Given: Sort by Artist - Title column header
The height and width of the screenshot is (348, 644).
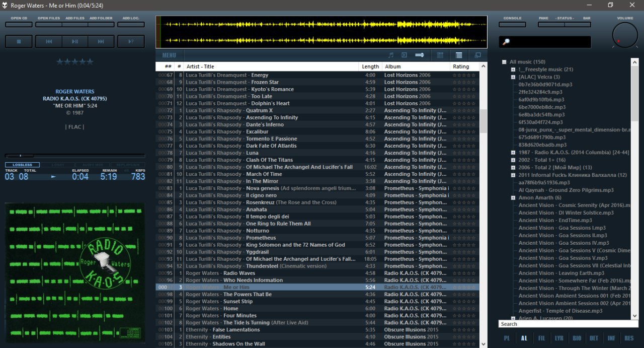Looking at the screenshot, I should pos(271,66).
